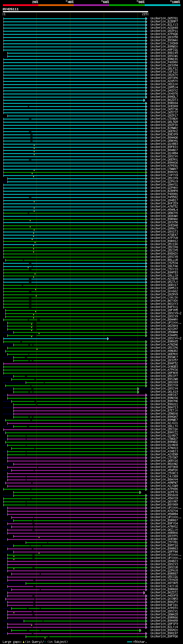The image size is (183, 644).
Task: Click the purple ~60% identity legend segment
Action: 91,5
